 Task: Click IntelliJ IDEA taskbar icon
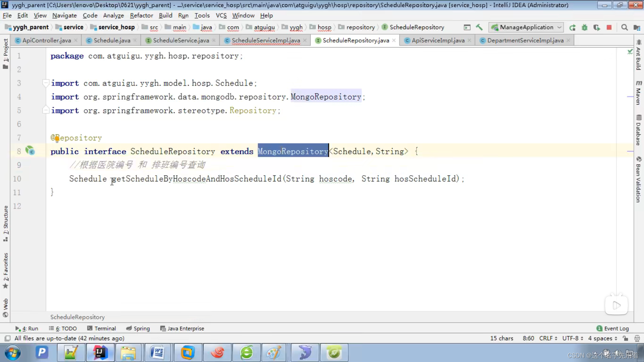(99, 353)
